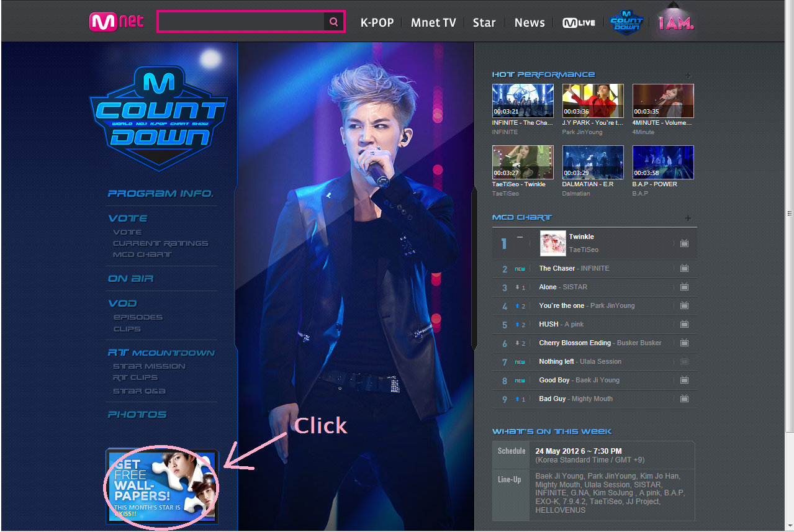Click the large M Countdown show logo
Screen dimensions: 794x532
(x=158, y=118)
